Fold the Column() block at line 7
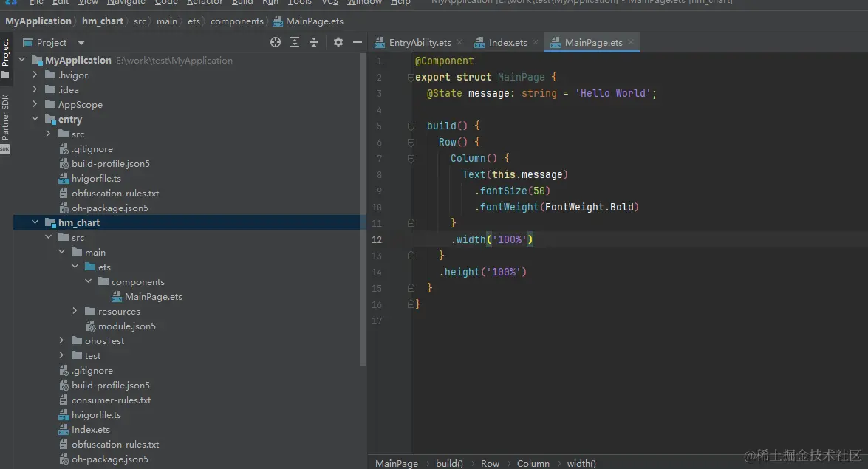868x469 pixels. pos(411,158)
